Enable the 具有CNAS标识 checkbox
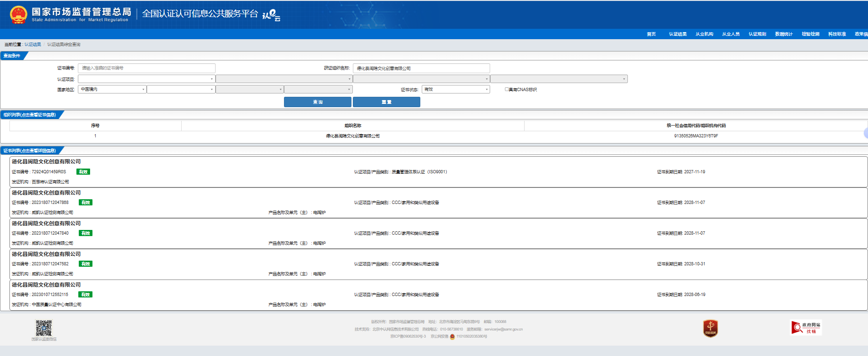Image resolution: width=868 pixels, height=356 pixels. (507, 89)
